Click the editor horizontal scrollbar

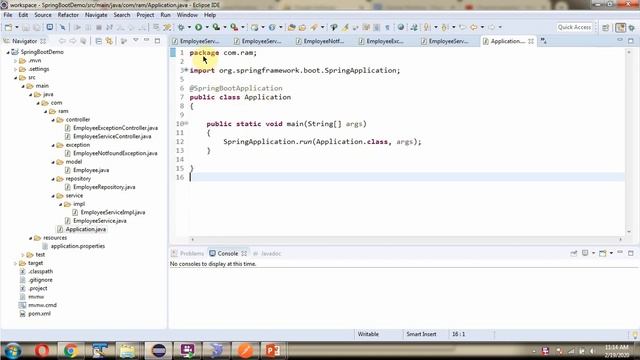pyautogui.click(x=407, y=240)
